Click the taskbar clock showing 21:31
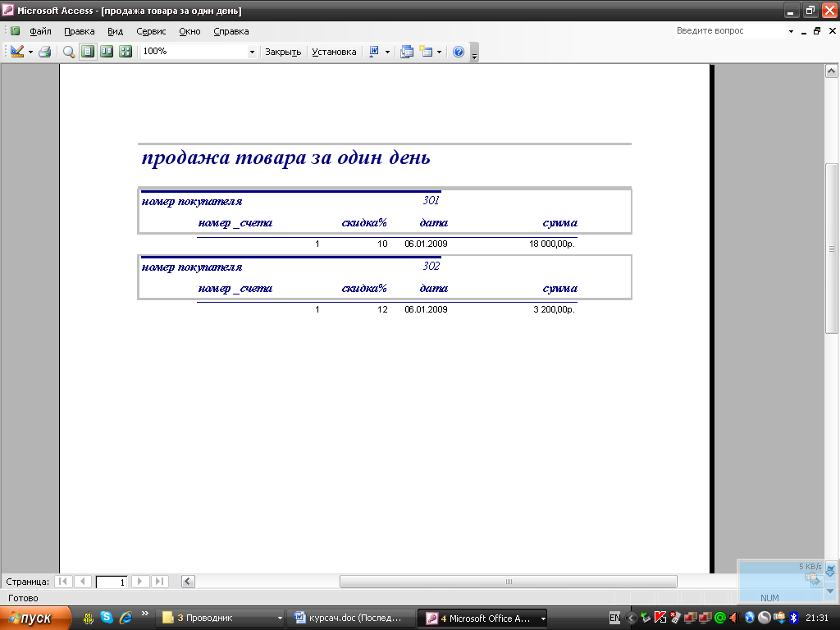840x630 pixels. (x=817, y=618)
